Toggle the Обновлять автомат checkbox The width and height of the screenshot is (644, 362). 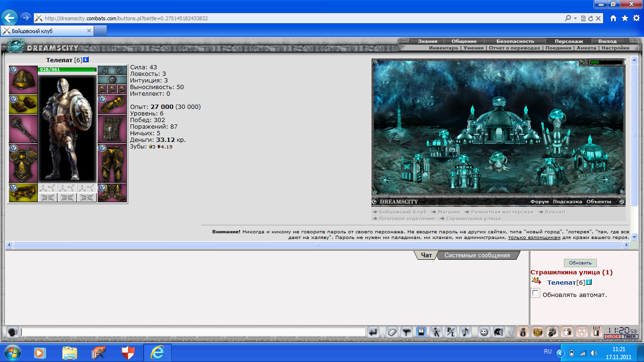[x=536, y=293]
